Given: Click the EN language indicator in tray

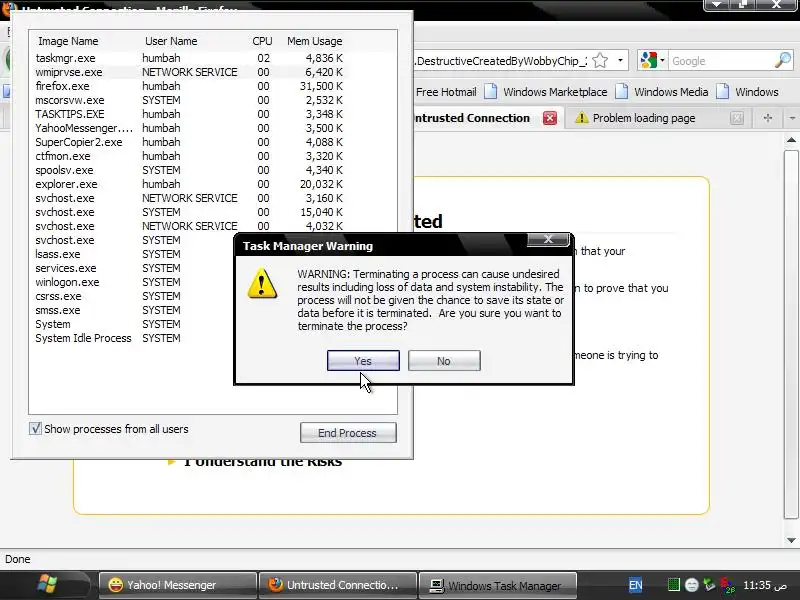Looking at the screenshot, I should pos(635,585).
